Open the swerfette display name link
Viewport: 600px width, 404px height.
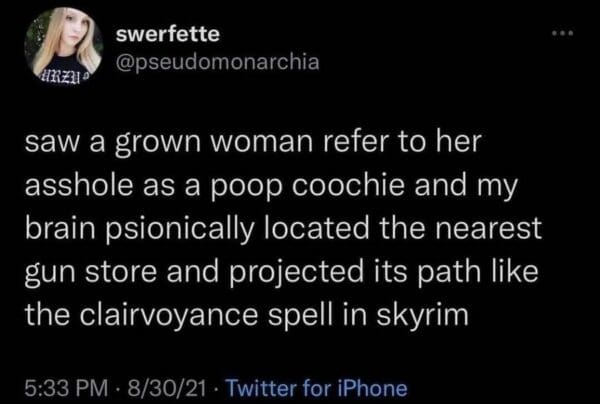168,33
